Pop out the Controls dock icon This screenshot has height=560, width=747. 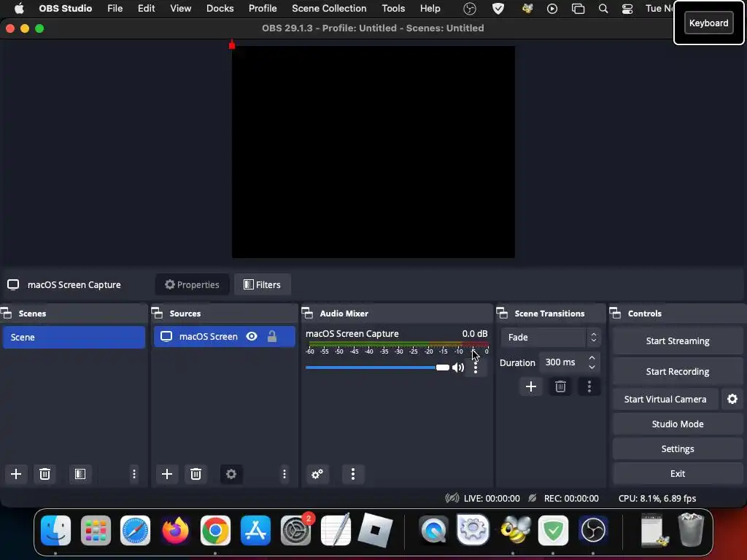coord(616,314)
